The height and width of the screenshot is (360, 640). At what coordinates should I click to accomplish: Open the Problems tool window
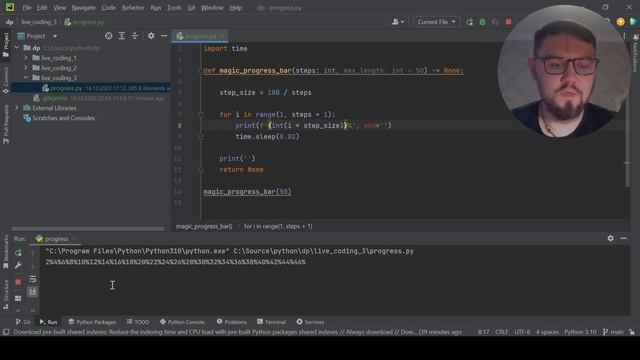pos(231,322)
